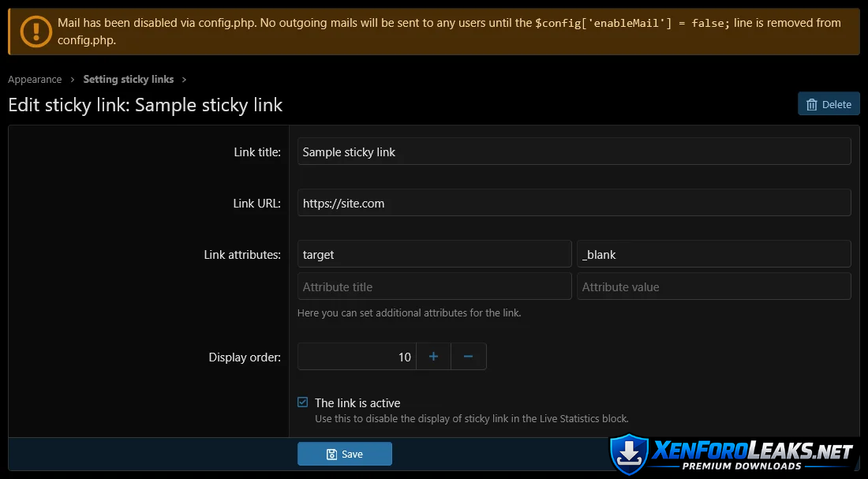Edit the "_blank" attribute value field

tap(713, 254)
